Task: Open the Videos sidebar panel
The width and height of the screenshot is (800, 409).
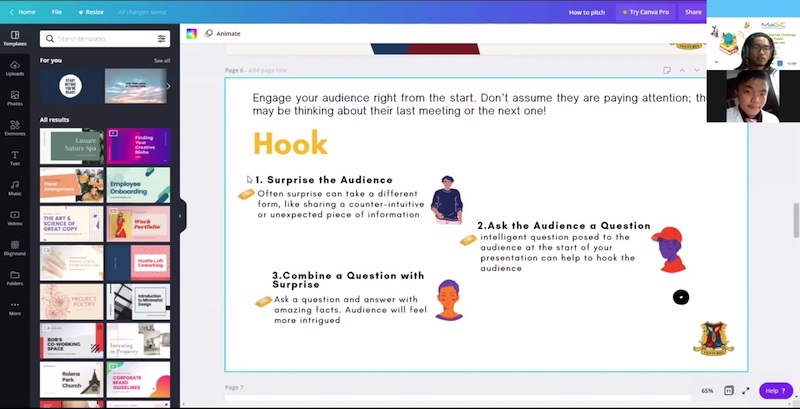Action: [x=15, y=217]
